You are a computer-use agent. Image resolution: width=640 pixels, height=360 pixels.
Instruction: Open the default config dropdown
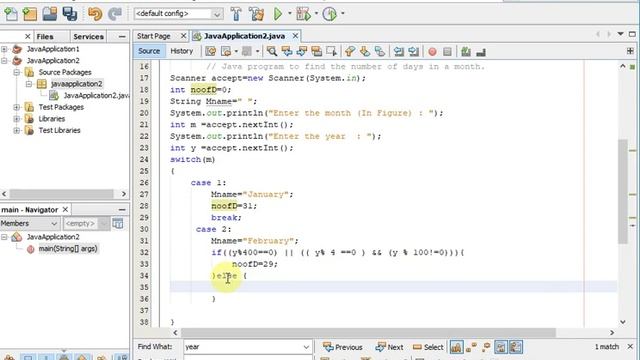178,14
